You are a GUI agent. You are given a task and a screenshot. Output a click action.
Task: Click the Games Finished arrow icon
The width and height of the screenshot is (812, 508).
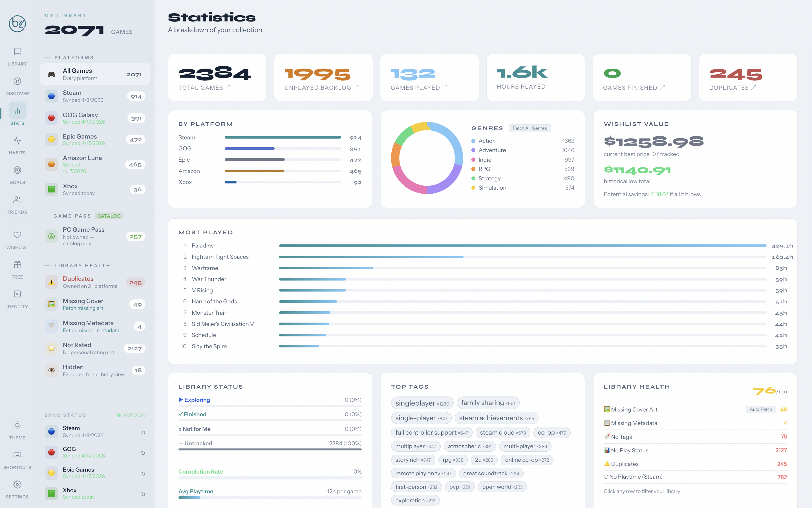coord(662,88)
